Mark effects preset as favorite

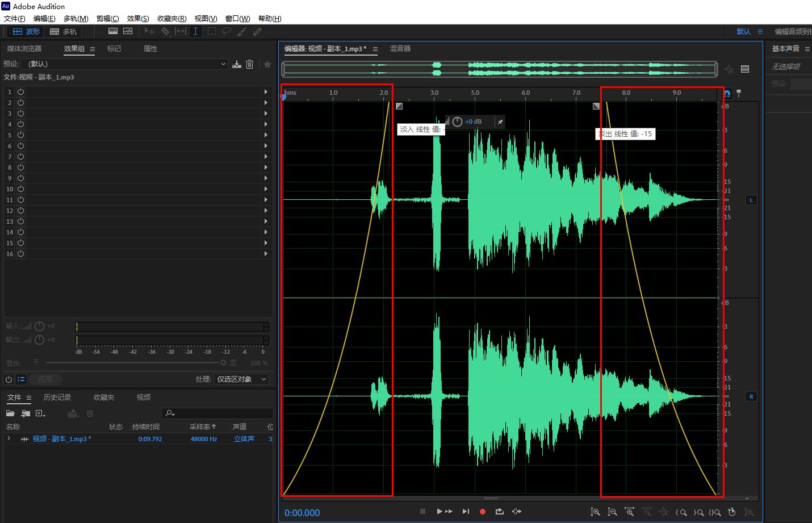coord(267,64)
